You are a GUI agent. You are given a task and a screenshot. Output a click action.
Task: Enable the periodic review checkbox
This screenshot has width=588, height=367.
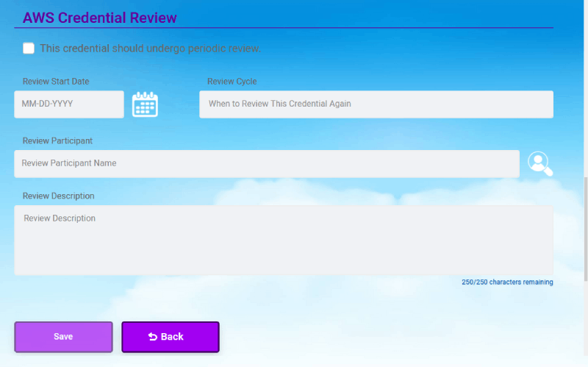point(29,49)
